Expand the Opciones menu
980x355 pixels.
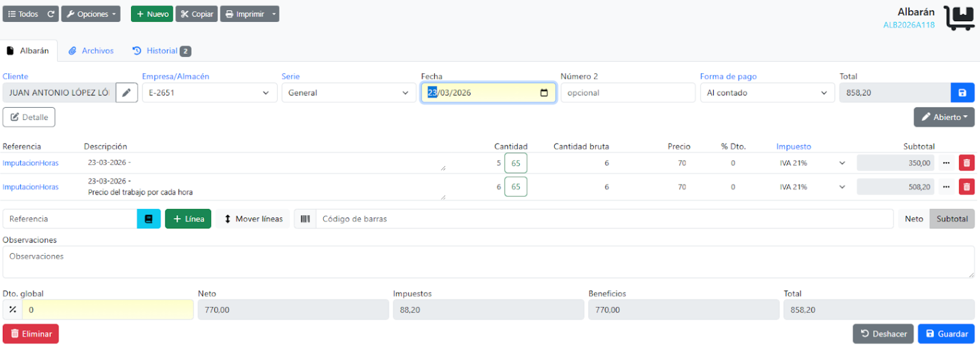tap(91, 14)
